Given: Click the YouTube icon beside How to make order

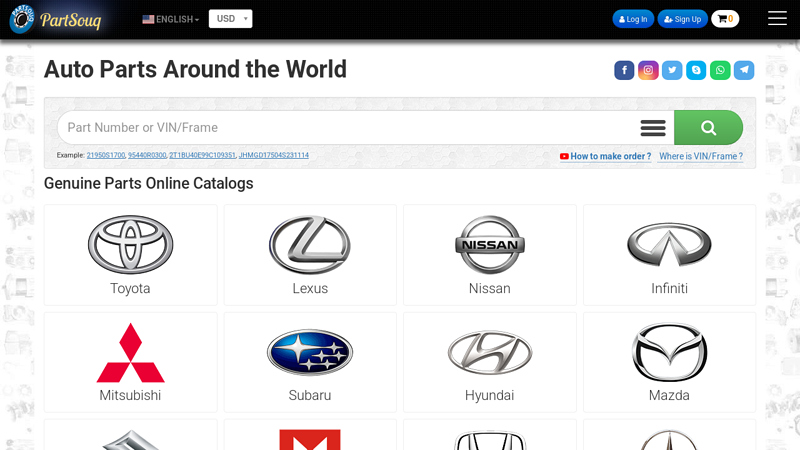Looking at the screenshot, I should (564, 156).
